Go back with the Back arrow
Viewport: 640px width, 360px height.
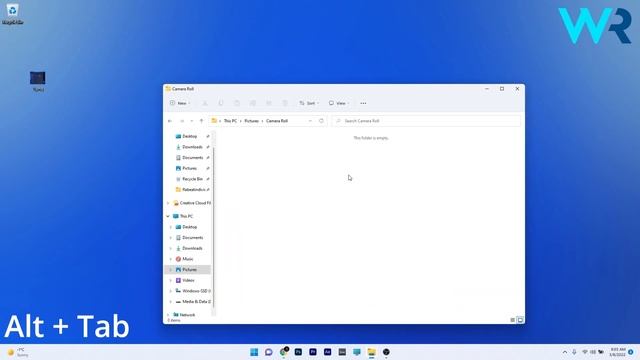click(170, 121)
